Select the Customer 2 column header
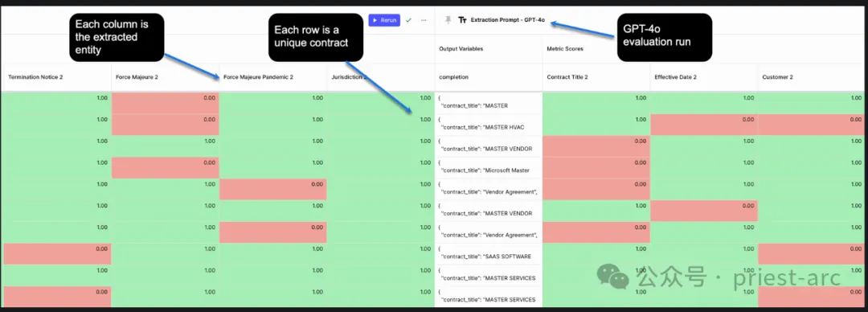This screenshot has width=868, height=312. pos(777,77)
